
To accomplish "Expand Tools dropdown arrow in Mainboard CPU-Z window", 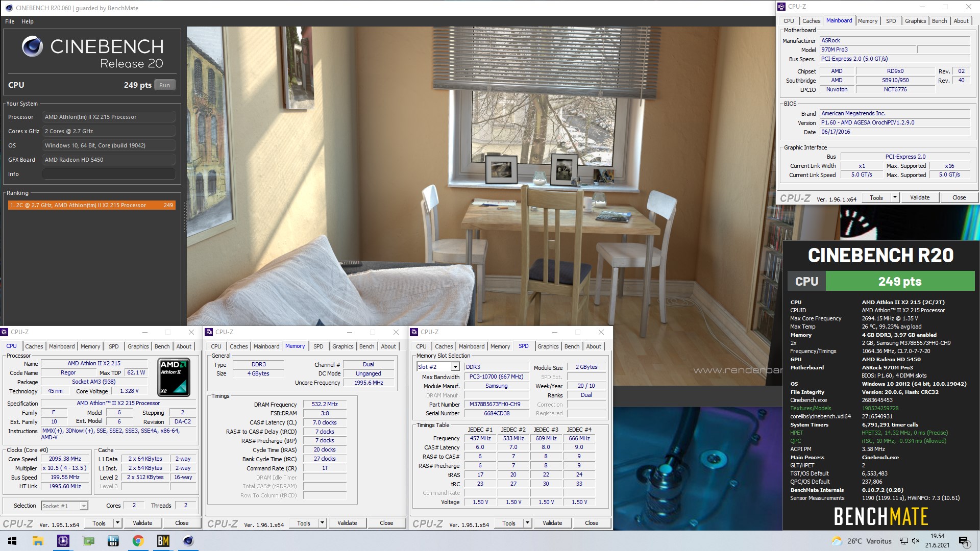I will pos(895,197).
